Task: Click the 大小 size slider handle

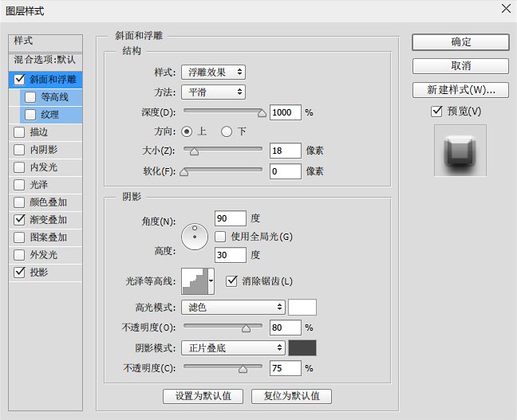Action: [x=194, y=151]
